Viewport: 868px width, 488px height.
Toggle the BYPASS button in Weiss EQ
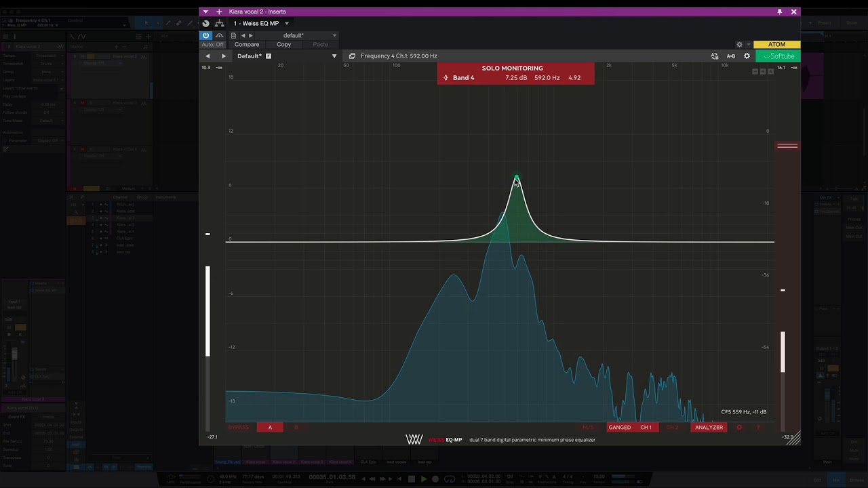click(239, 428)
